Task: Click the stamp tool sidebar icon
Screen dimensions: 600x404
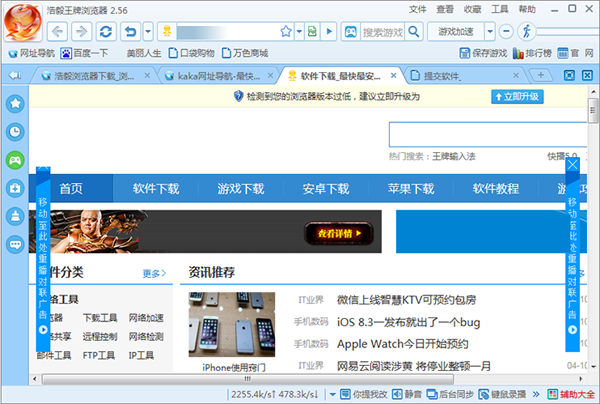Action: pyautogui.click(x=15, y=216)
